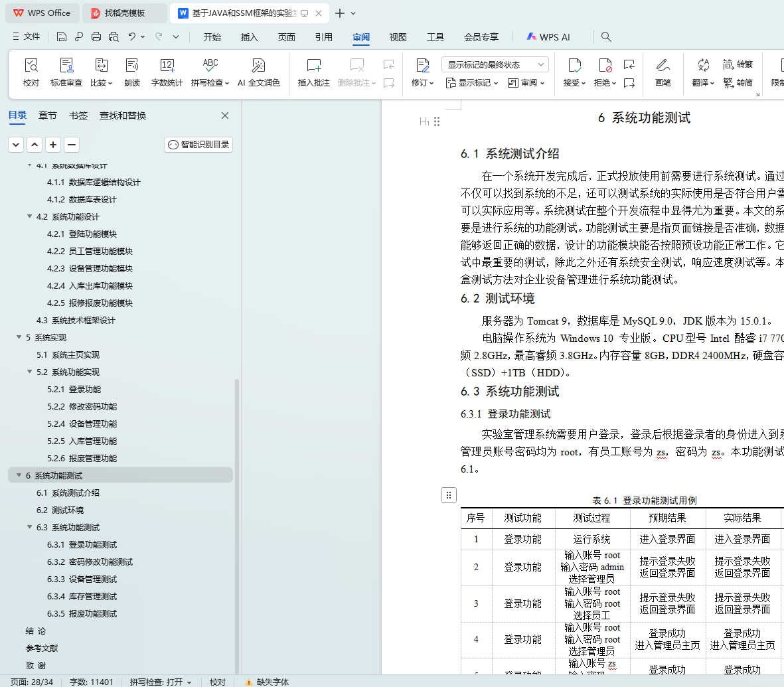Switch to the 插入 ribbon tab
Image resolution: width=784 pixels, height=687 pixels.
point(249,37)
